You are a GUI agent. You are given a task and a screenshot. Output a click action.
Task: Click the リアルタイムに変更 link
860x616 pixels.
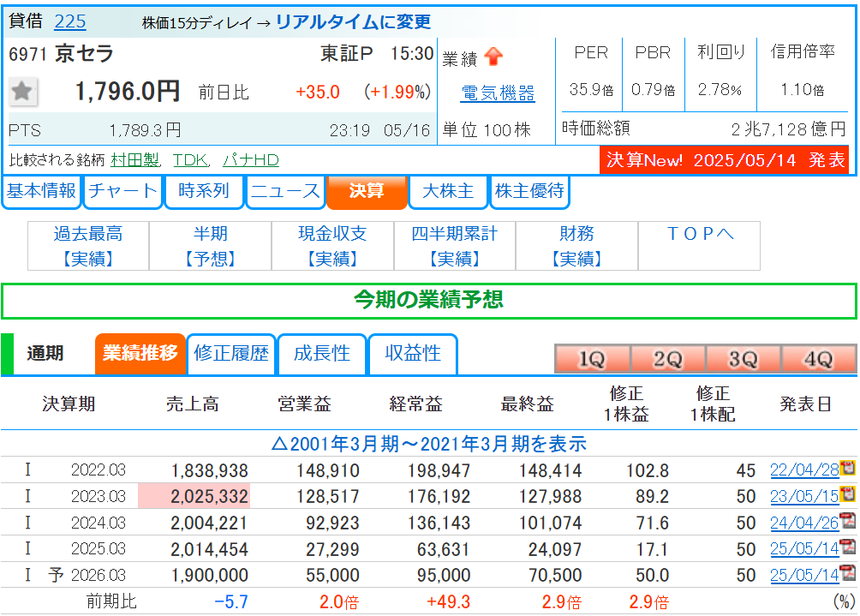(353, 22)
